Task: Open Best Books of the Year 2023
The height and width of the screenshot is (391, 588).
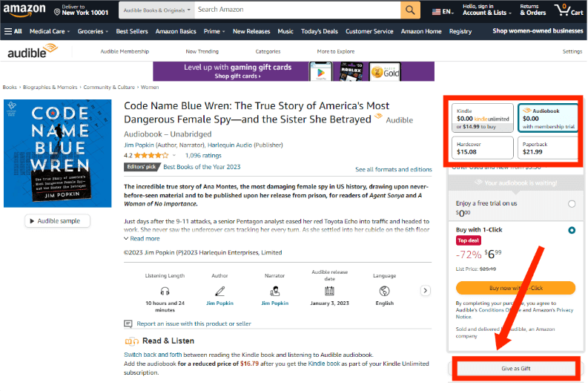Action: (202, 167)
